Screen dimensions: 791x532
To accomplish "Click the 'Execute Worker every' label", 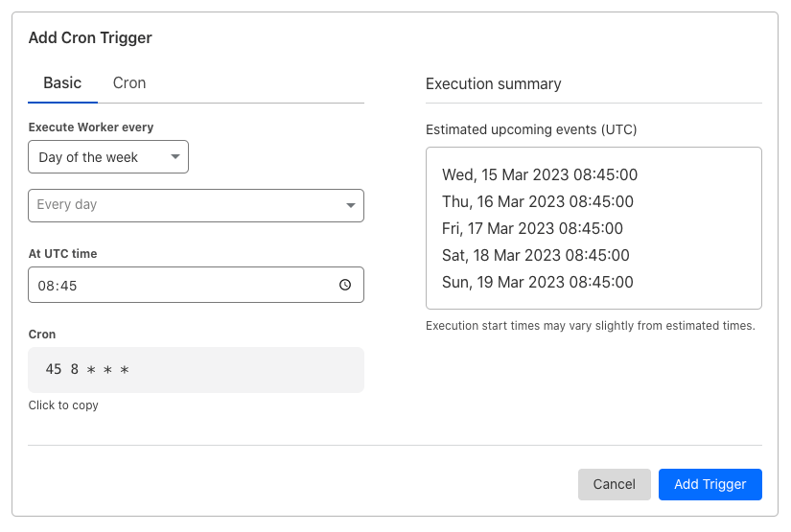I will (91, 127).
